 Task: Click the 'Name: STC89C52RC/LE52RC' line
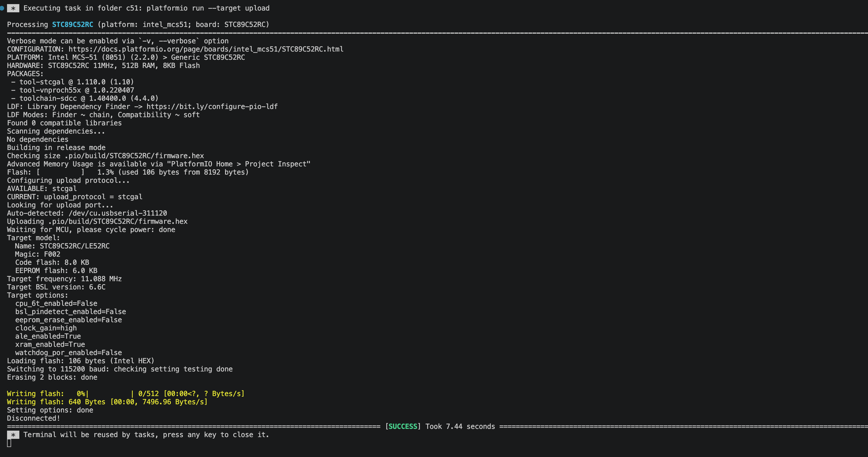pyautogui.click(x=62, y=246)
